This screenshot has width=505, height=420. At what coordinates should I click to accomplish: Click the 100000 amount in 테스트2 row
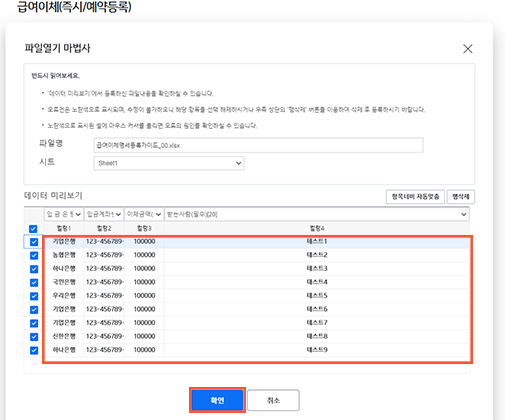(144, 255)
